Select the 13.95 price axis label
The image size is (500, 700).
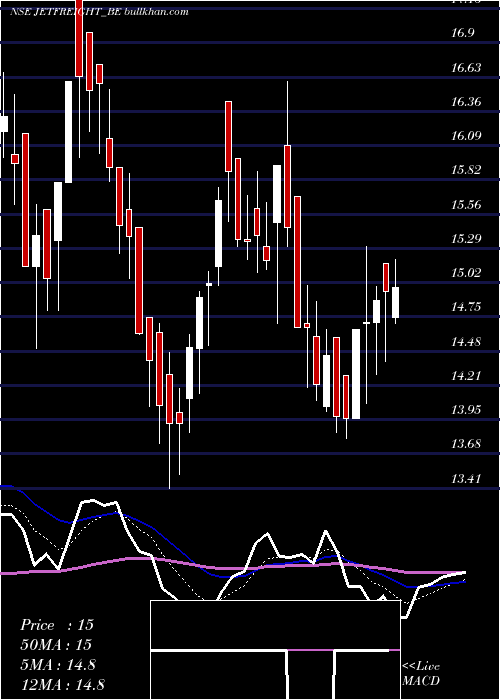click(x=466, y=410)
